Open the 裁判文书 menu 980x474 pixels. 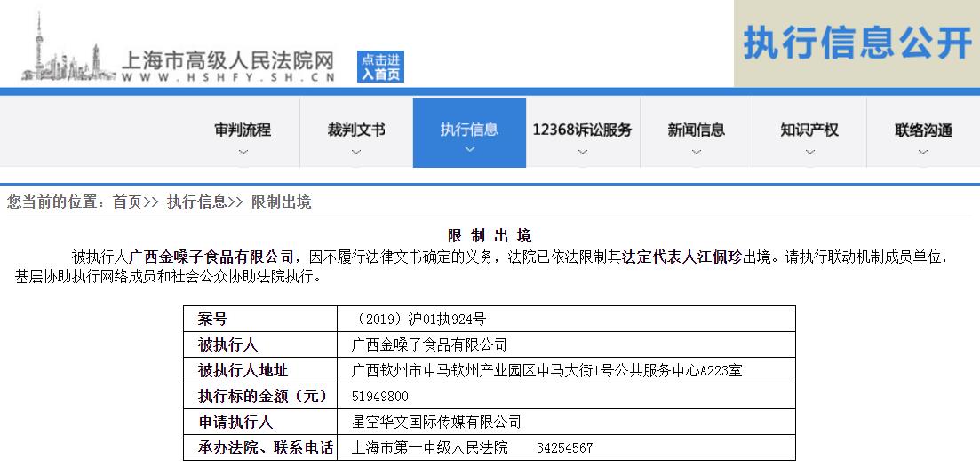click(356, 130)
